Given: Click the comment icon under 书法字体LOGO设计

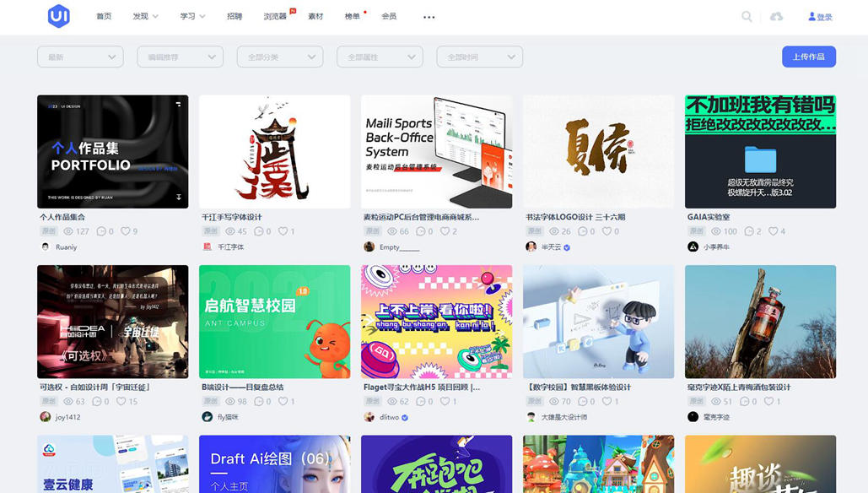Looking at the screenshot, I should [x=582, y=231].
